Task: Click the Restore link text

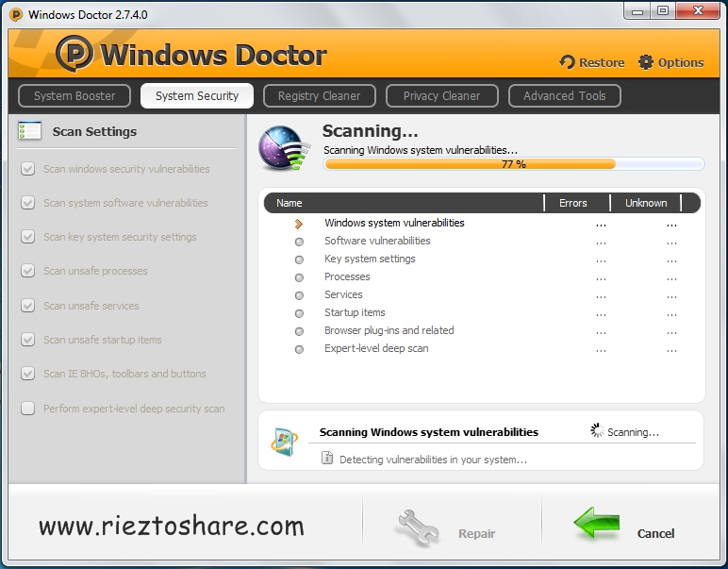Action: click(x=602, y=62)
